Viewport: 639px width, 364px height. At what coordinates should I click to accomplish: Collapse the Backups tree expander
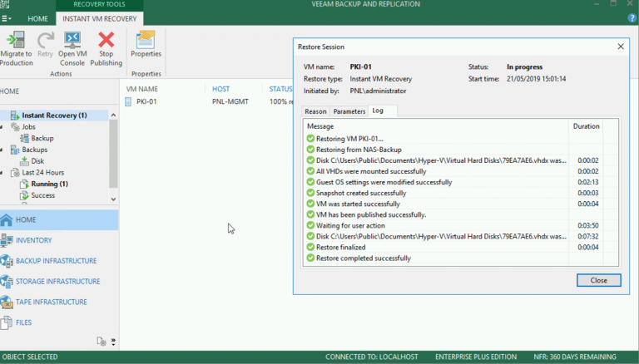click(x=2, y=150)
